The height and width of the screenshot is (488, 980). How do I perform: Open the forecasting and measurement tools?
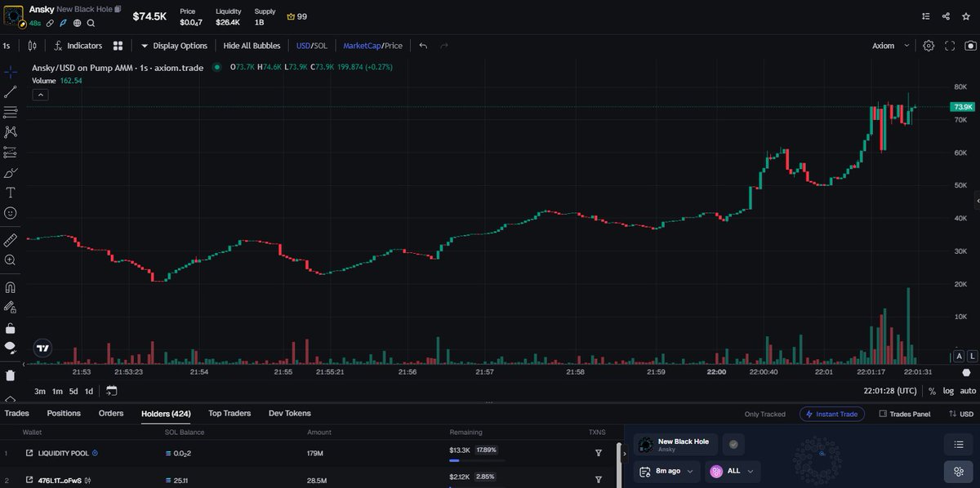11,153
